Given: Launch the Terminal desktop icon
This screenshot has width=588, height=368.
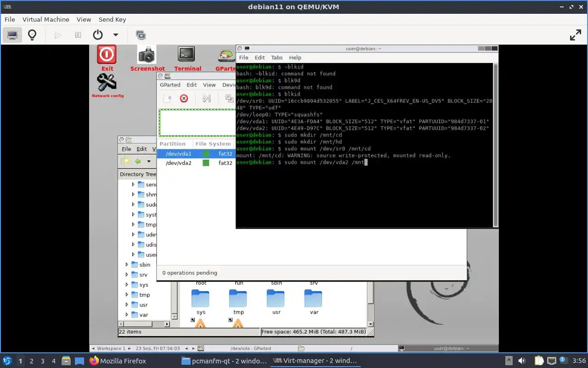Looking at the screenshot, I should (187, 58).
